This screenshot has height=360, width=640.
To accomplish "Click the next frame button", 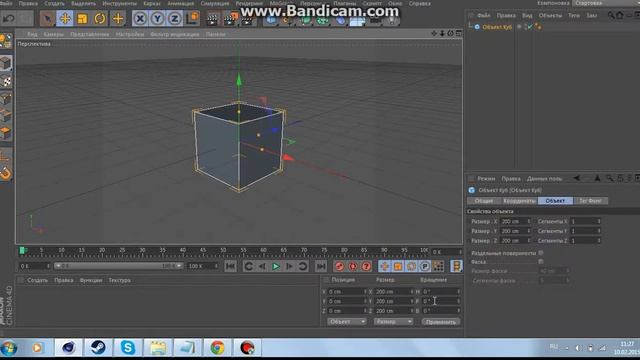I will (289, 267).
